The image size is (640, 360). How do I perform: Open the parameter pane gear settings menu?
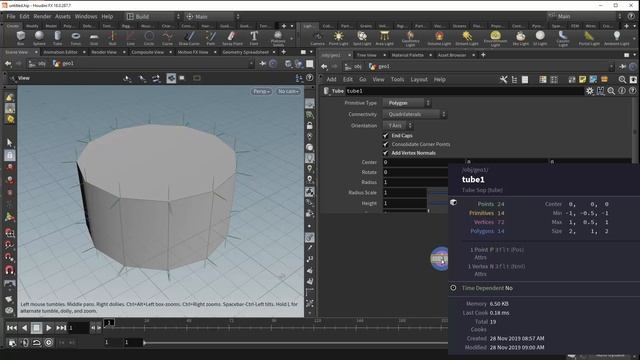coord(589,91)
